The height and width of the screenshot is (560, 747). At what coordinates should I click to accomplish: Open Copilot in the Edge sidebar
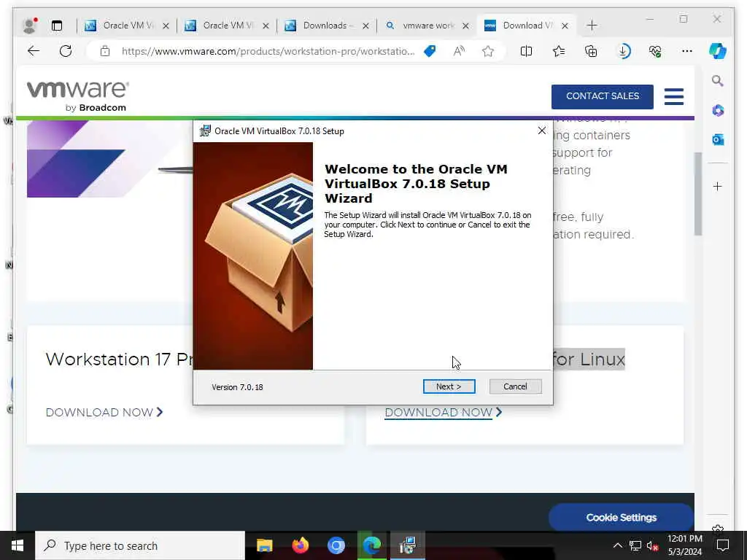(718, 51)
